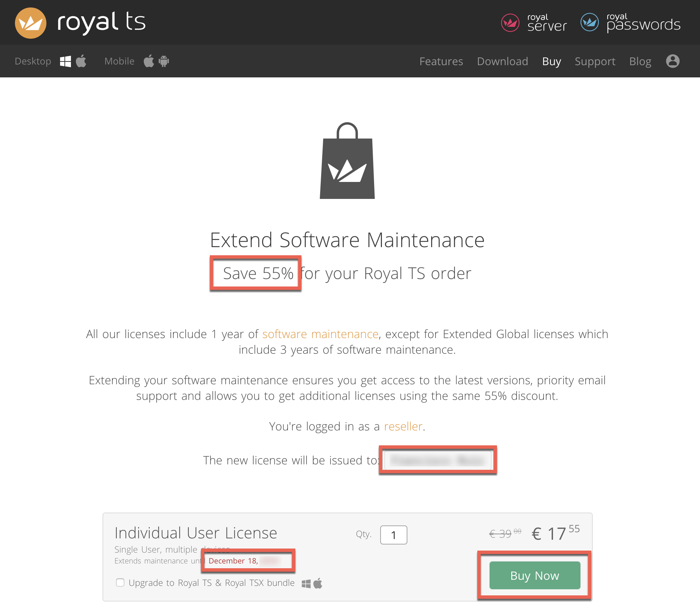Choose the iOS mobile Apple icon

pos(149,61)
